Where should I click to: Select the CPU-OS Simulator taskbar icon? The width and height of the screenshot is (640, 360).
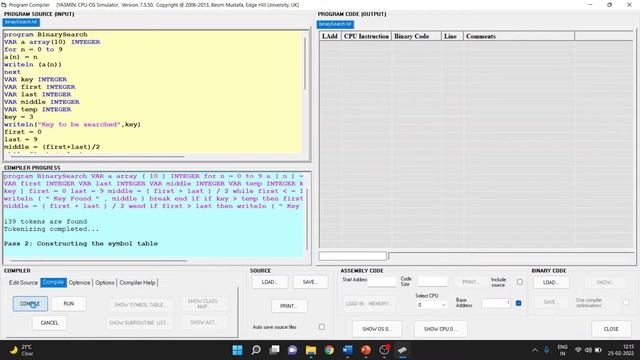pyautogui.click(x=402, y=350)
